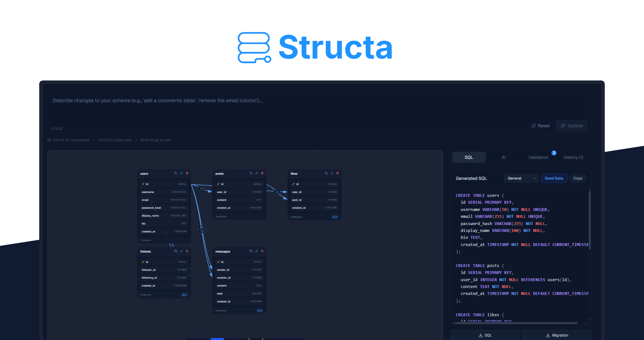Edit the users table with the pencil icon
The image size is (644, 340).
pyautogui.click(x=181, y=173)
